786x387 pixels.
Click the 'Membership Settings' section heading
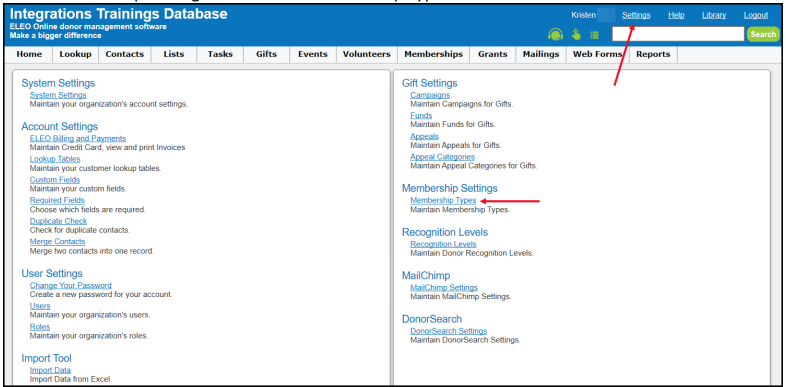450,188
